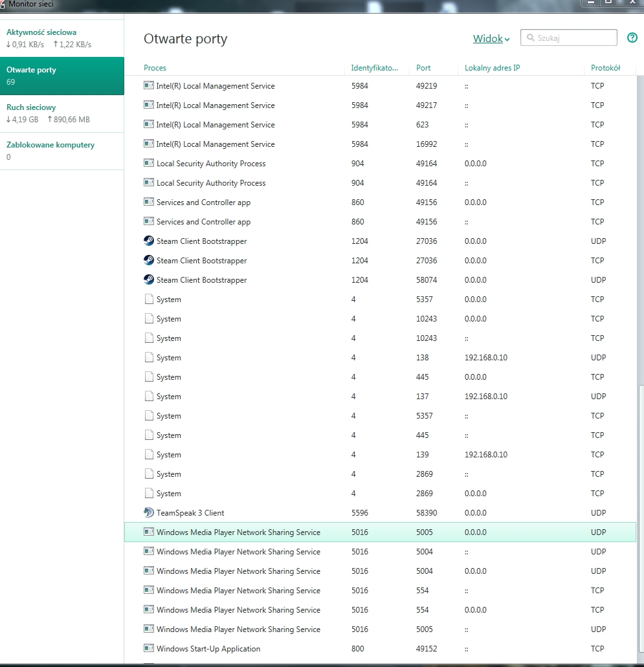Click the System file icon for port 137
Image resolution: width=644 pixels, height=667 pixels.
149,396
